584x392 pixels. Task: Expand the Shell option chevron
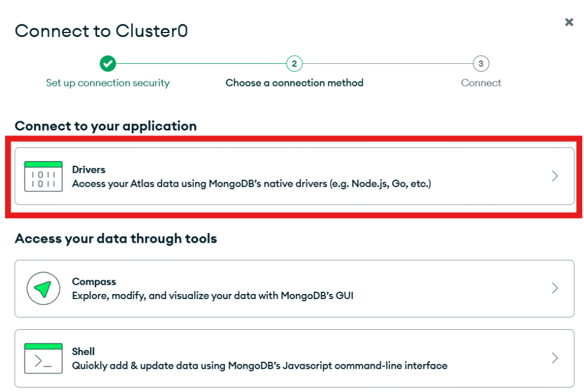(x=554, y=358)
